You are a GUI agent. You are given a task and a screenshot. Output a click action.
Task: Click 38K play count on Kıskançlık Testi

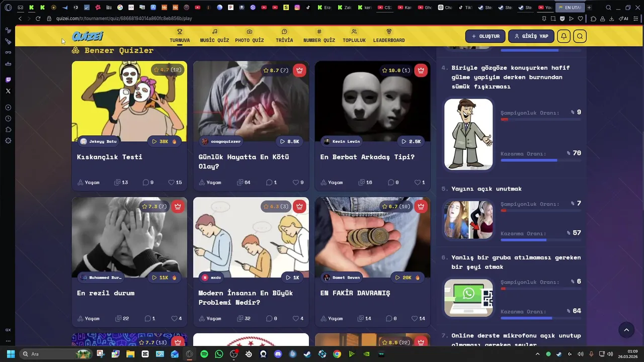click(165, 141)
